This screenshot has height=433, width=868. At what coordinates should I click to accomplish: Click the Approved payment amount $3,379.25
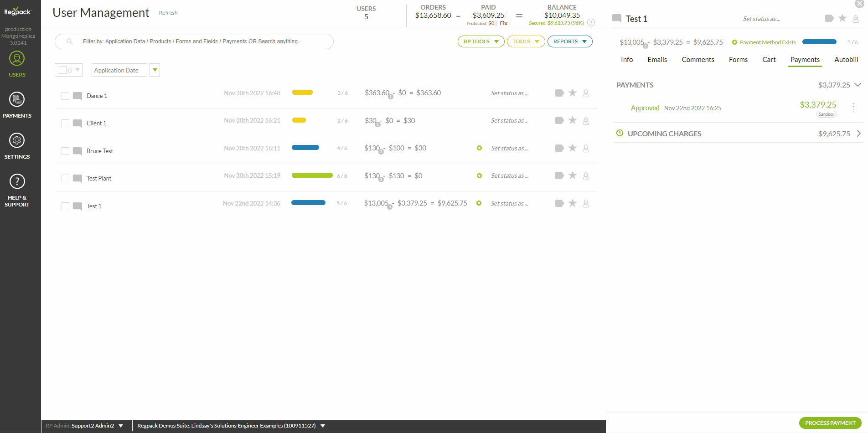coord(818,105)
